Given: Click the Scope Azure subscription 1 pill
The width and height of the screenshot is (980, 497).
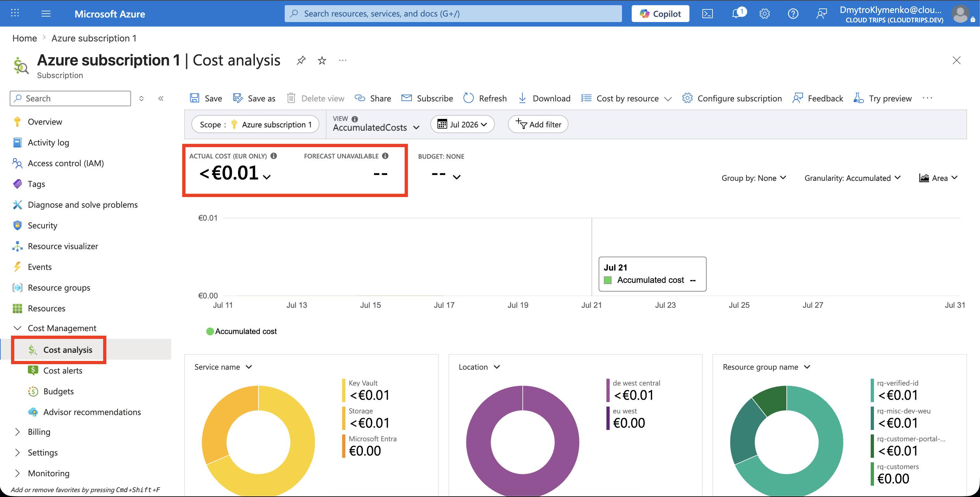Looking at the screenshot, I should point(255,125).
